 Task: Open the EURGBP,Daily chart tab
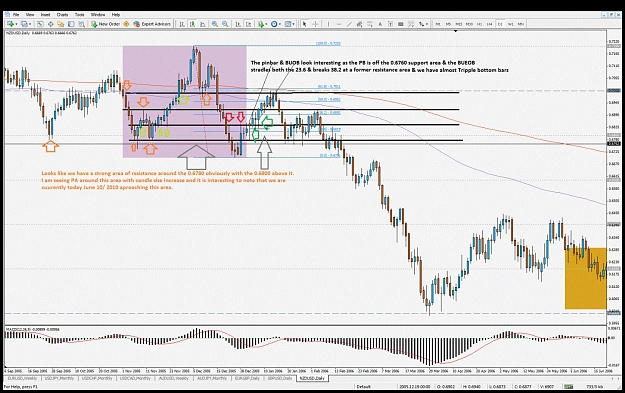pos(247,378)
